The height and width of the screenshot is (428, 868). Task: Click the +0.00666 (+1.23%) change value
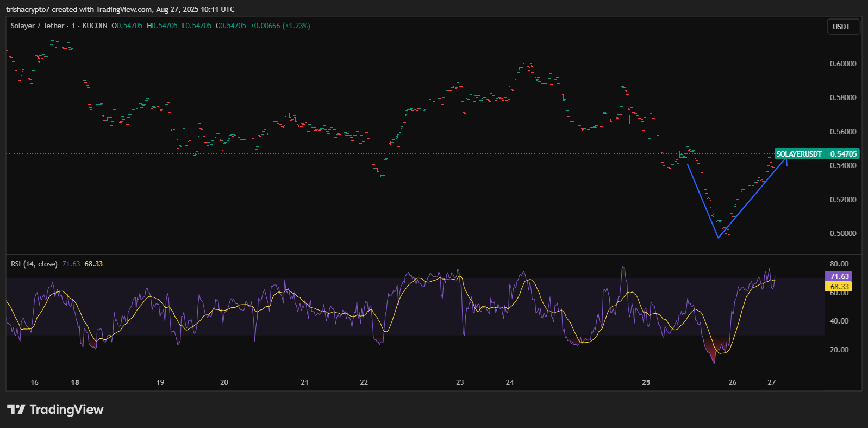[280, 26]
